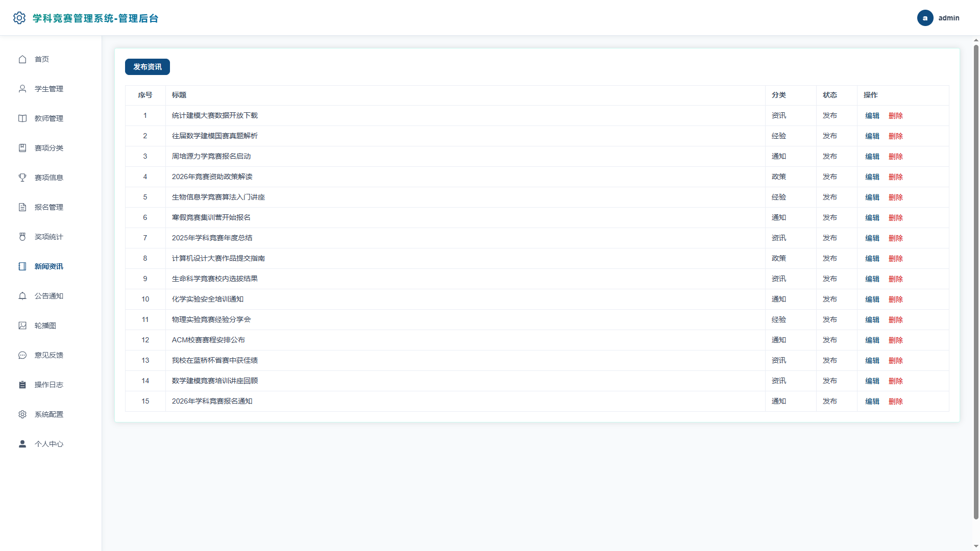Delete row 15 2026年学科竞赛报名通知
980x551 pixels.
pyautogui.click(x=896, y=402)
